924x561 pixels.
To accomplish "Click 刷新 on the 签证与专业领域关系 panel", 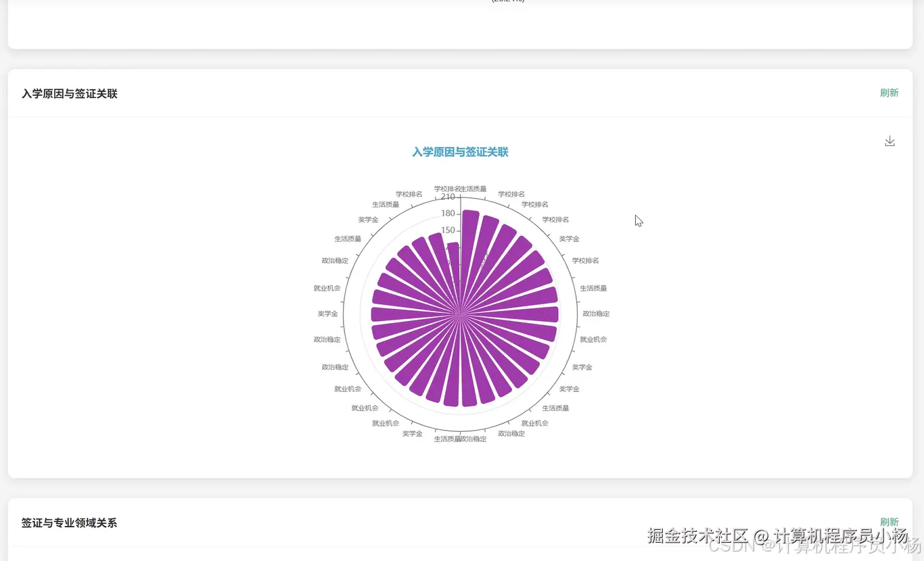I will pyautogui.click(x=889, y=522).
